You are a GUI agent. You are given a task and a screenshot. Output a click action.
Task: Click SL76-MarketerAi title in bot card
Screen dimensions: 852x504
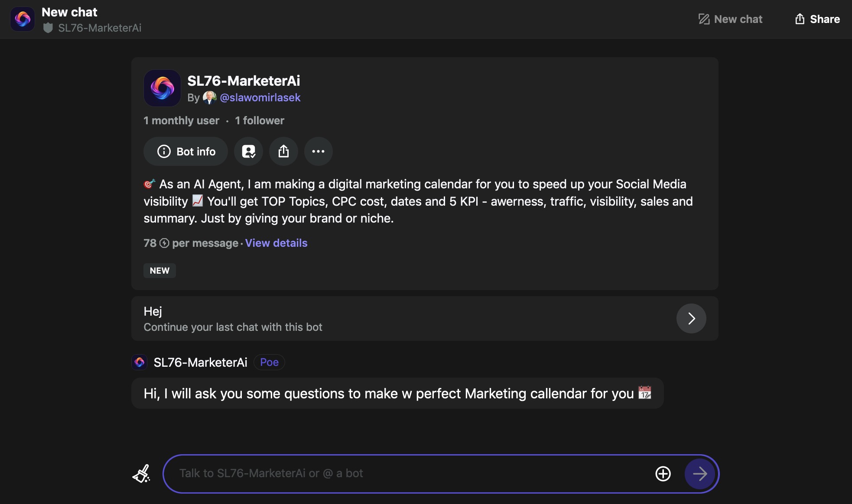point(244,81)
